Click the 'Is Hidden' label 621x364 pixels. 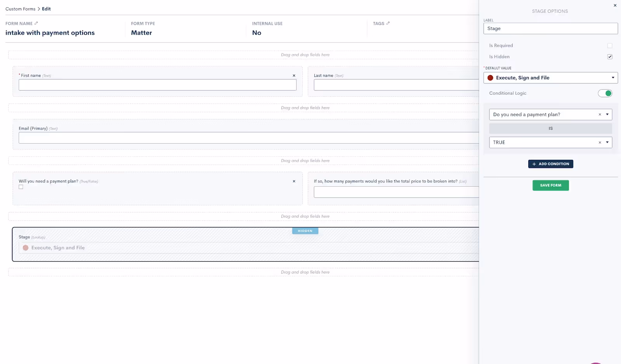(499, 57)
